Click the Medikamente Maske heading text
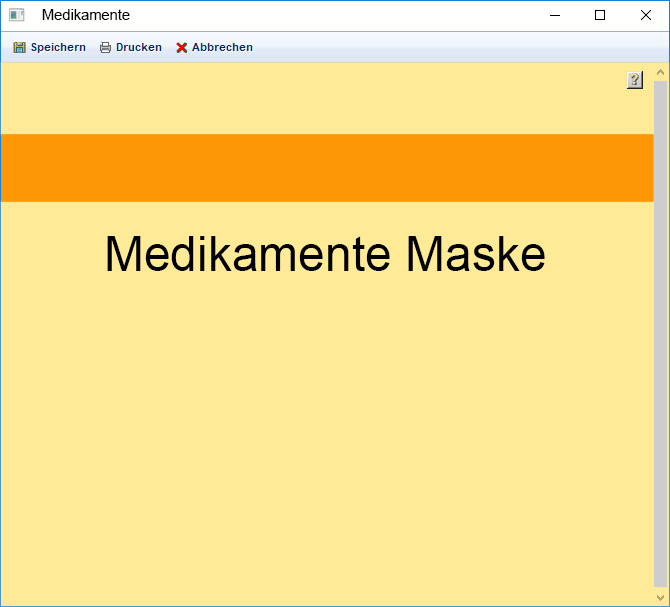The height and width of the screenshot is (607, 670). [x=325, y=254]
